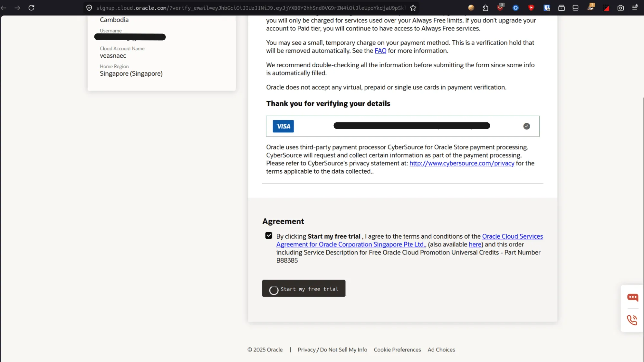Viewport: 644px width, 362px height.
Task: Click the red-and-black grid extension icon
Action: point(606,8)
